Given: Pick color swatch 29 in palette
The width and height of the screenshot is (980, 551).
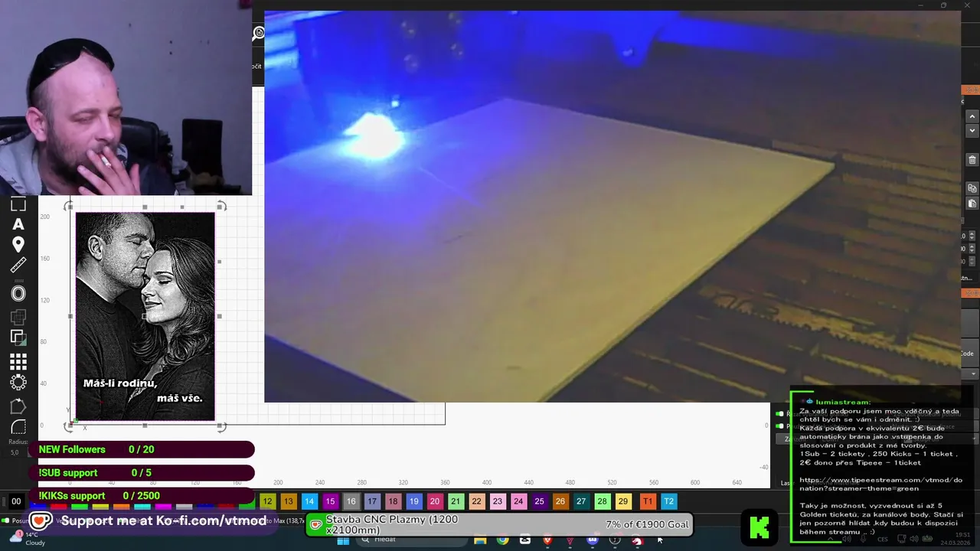Looking at the screenshot, I should [623, 501].
